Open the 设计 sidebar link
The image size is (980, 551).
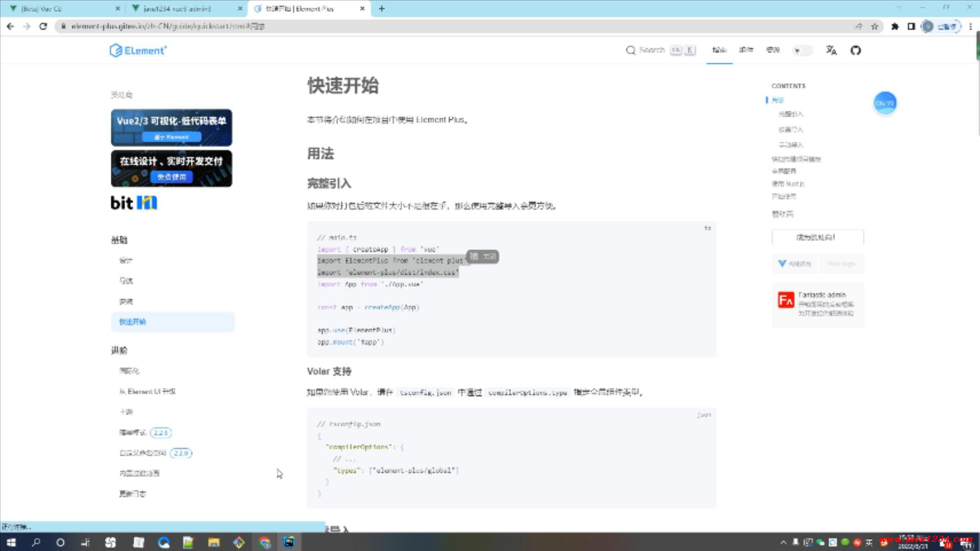[x=126, y=260]
